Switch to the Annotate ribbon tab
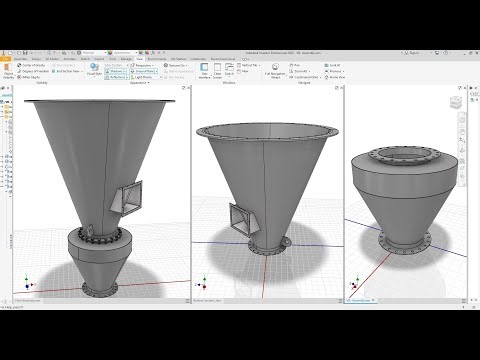 pyautogui.click(x=70, y=59)
